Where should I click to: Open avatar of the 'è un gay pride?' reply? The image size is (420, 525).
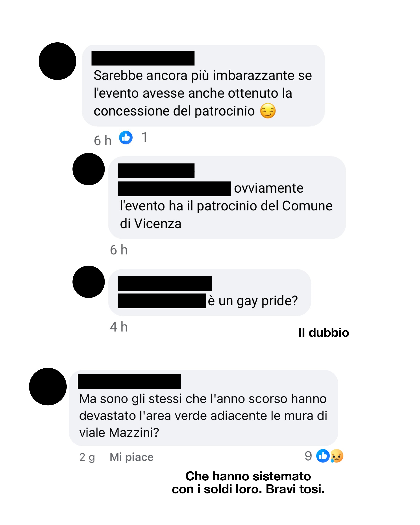pyautogui.click(x=89, y=282)
